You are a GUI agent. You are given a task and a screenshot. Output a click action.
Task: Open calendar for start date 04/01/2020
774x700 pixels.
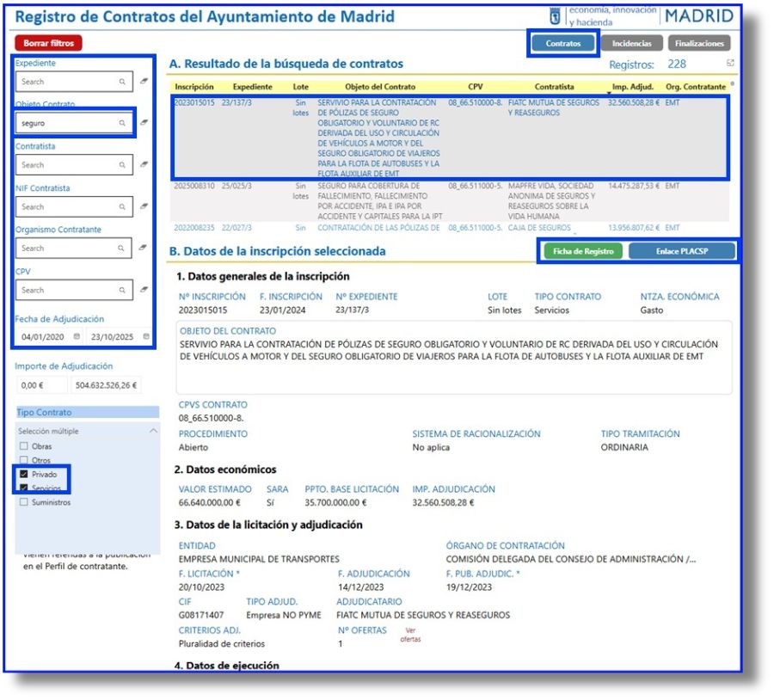click(x=77, y=336)
